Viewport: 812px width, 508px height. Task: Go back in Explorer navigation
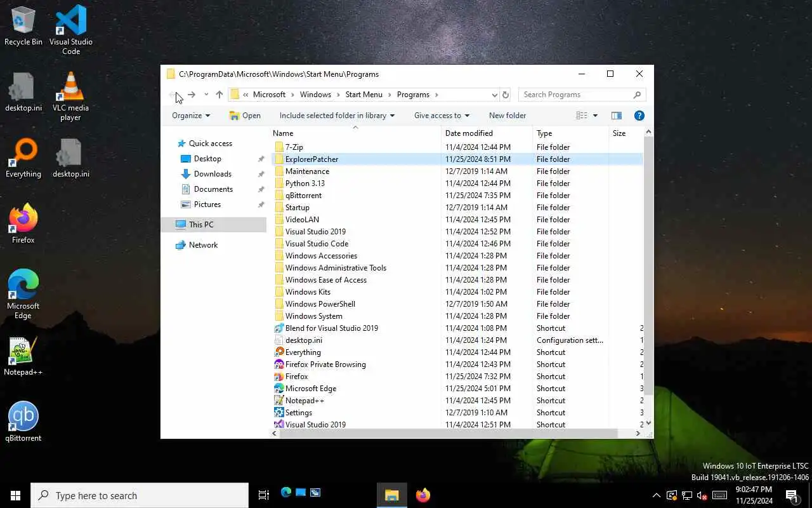click(x=173, y=95)
